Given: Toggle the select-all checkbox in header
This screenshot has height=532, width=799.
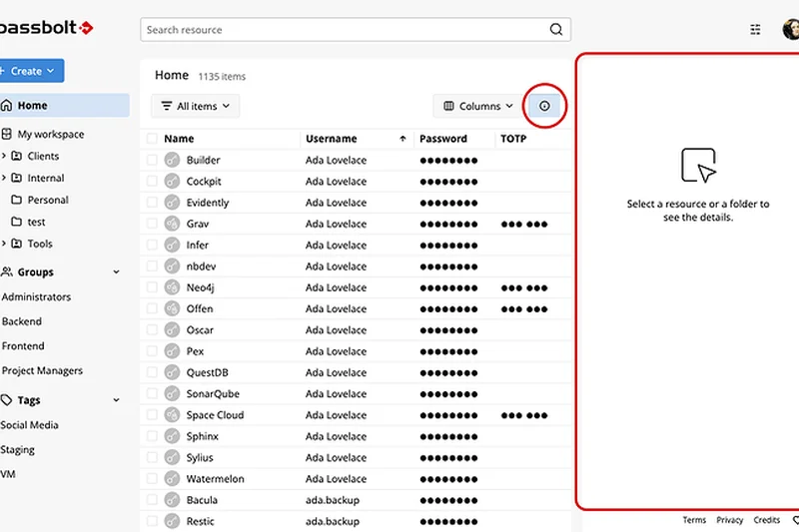Looking at the screenshot, I should [x=152, y=139].
